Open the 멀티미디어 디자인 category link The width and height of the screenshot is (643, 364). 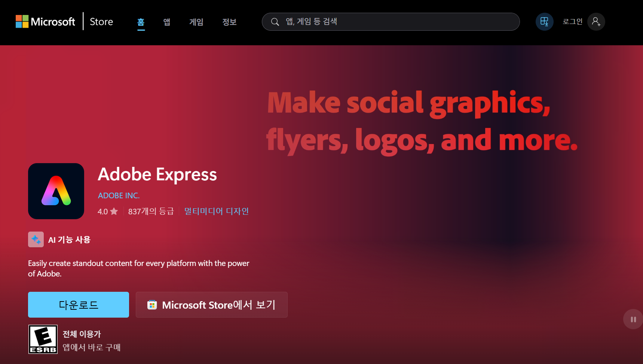pos(217,211)
